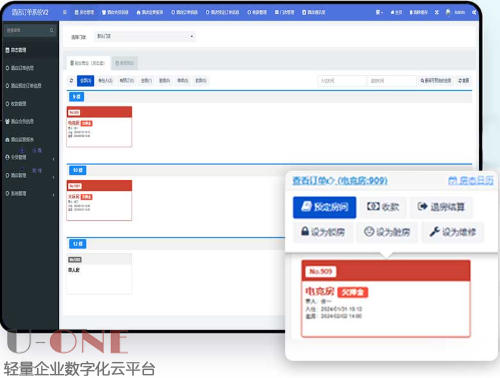Expand the sidebar item with the user icon
Screen dimensions: 500x378
coord(29,157)
